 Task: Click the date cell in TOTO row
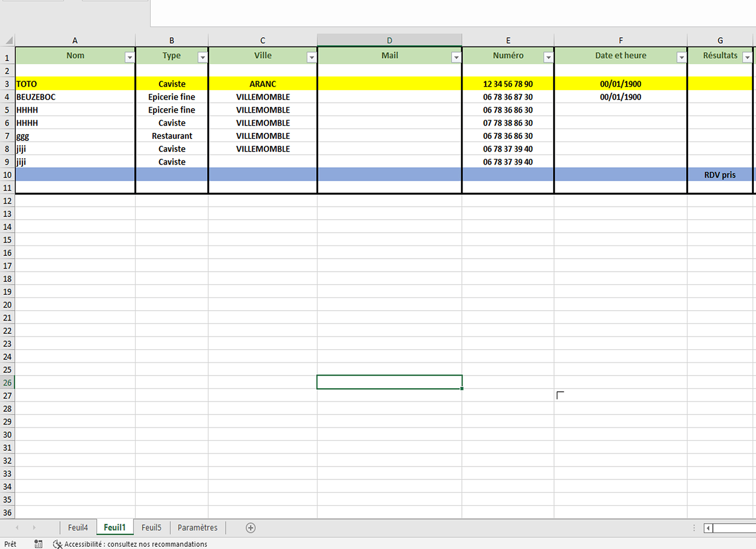coord(620,84)
